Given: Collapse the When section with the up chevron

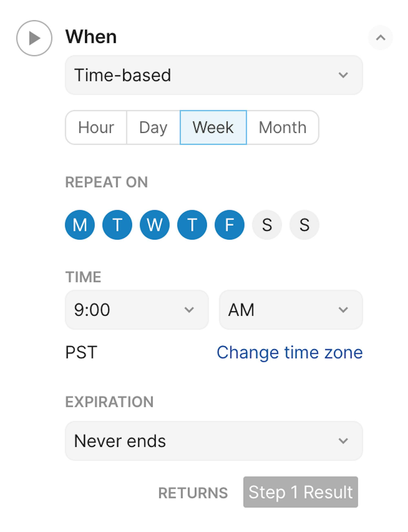Looking at the screenshot, I should 380,38.
